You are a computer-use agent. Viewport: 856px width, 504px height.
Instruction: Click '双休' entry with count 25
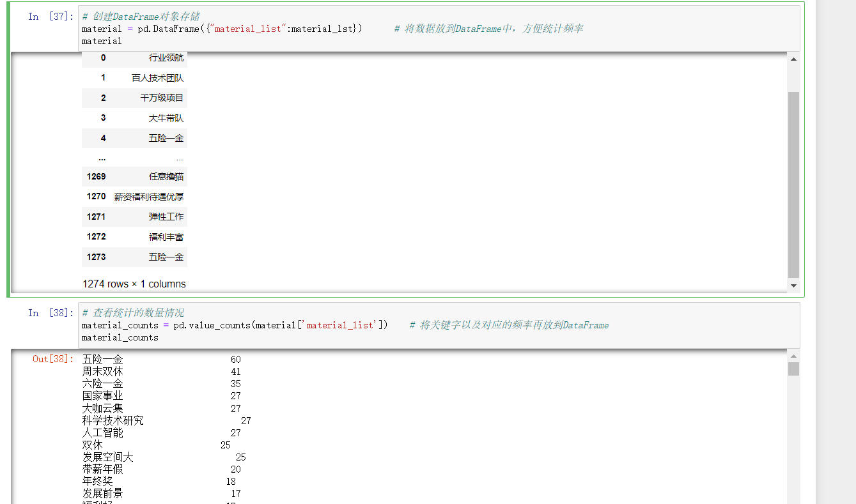click(92, 445)
